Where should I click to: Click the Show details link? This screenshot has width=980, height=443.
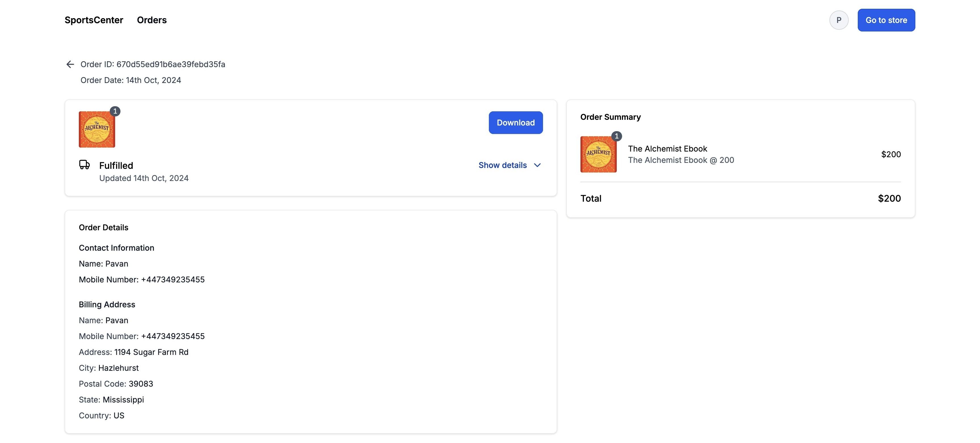pos(502,165)
